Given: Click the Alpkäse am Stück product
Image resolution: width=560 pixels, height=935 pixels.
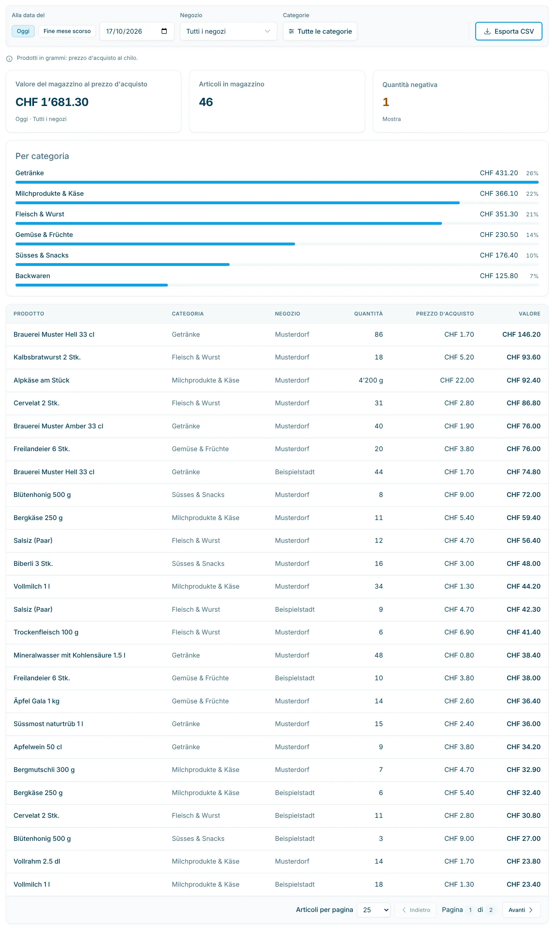Looking at the screenshot, I should click(41, 380).
